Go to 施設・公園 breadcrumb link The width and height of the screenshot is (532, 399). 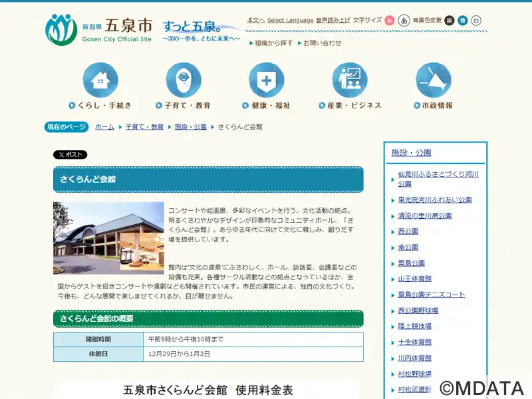pyautogui.click(x=191, y=127)
